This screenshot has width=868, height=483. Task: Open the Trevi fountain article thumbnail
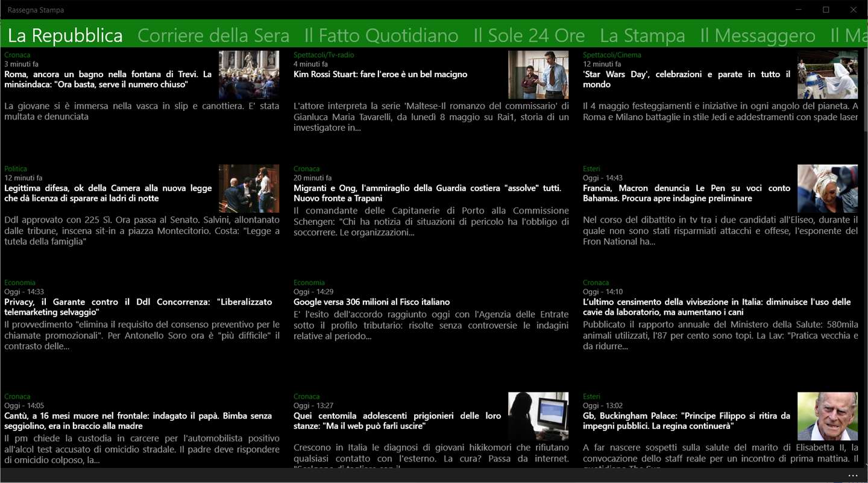[249, 75]
